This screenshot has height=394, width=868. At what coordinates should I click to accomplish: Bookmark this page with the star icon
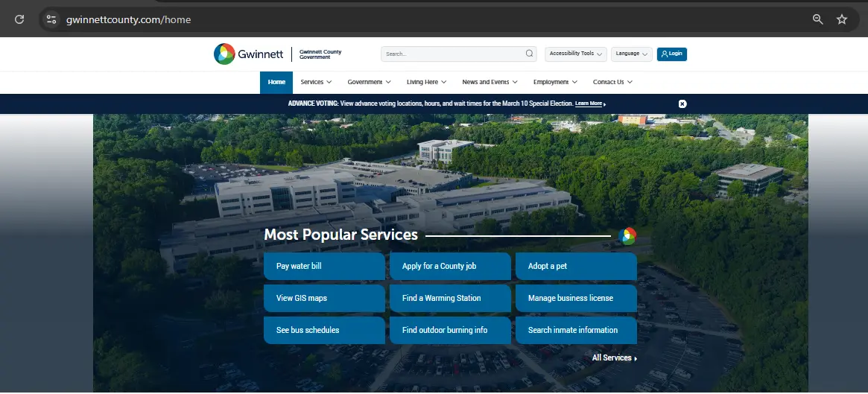click(842, 19)
